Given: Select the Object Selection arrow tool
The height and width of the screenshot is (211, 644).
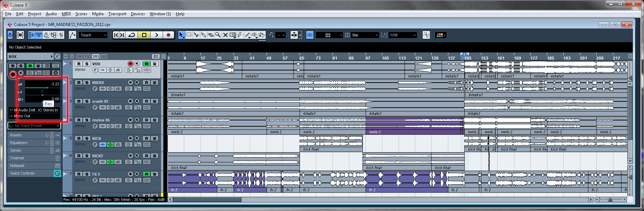Looking at the screenshot, I should click(x=181, y=35).
